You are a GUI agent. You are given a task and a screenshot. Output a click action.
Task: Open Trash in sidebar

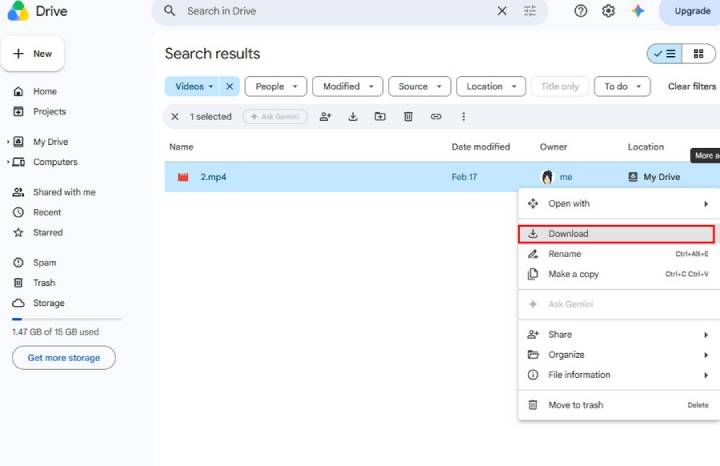click(44, 283)
